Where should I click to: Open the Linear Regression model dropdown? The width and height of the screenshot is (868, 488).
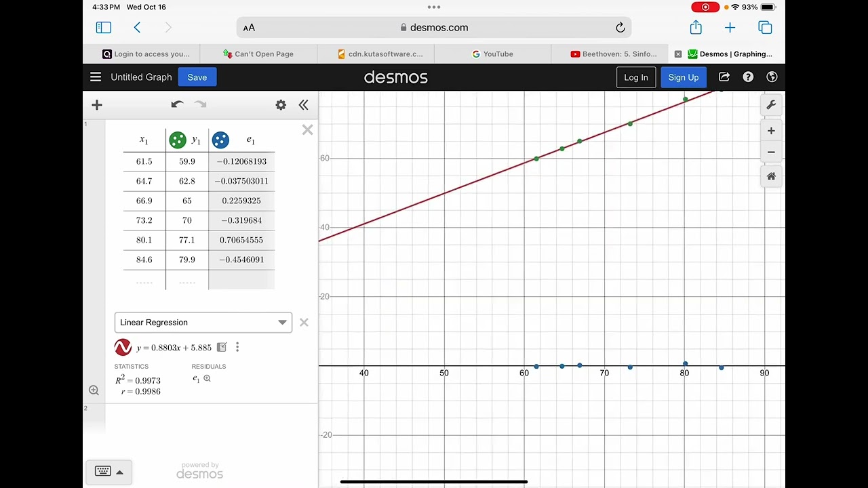click(203, 323)
